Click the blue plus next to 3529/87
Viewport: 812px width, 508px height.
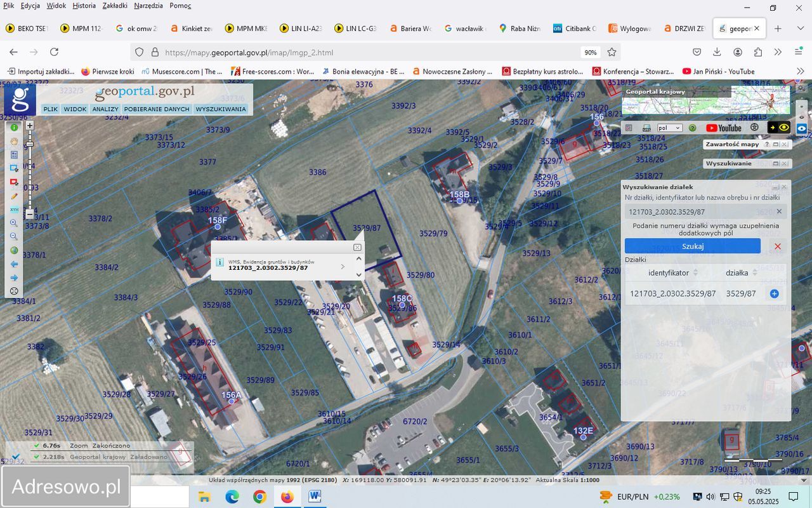pyautogui.click(x=774, y=293)
